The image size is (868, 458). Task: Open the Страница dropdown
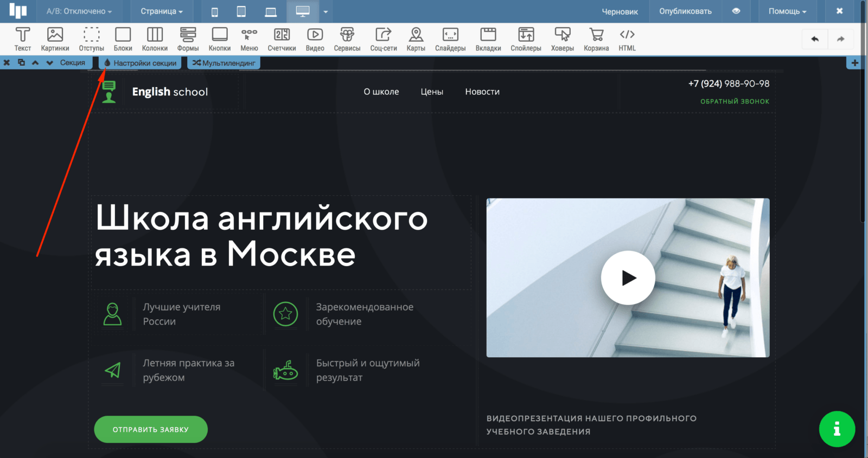162,11
